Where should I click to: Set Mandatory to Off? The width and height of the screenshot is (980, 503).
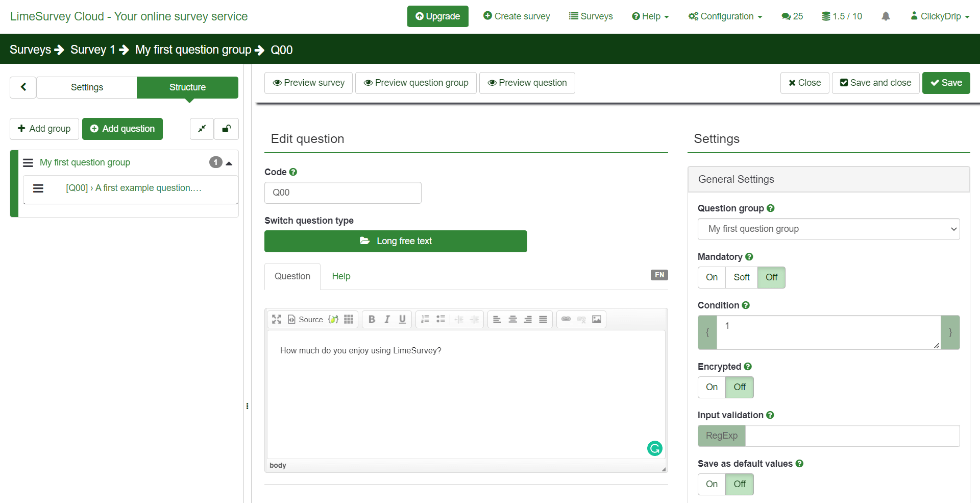771,277
